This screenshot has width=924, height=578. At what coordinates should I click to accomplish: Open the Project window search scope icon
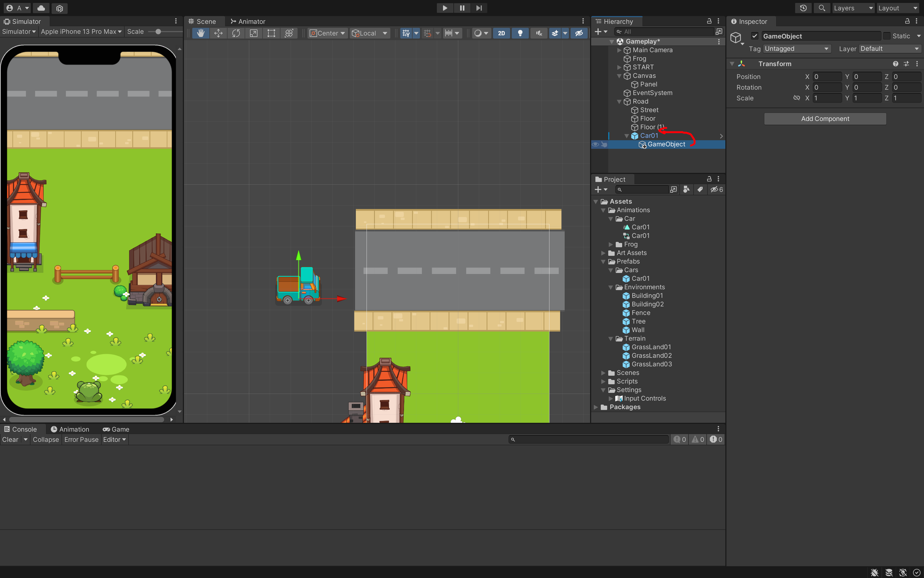pos(673,189)
